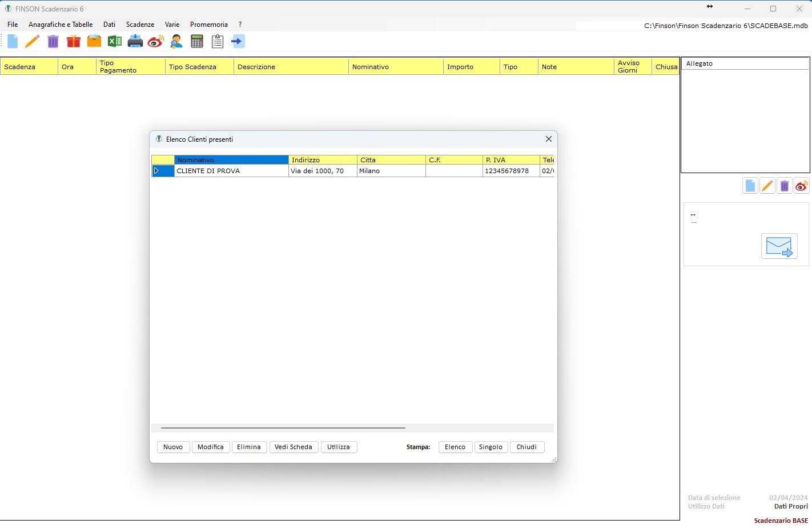Click the Via dei 1000, 70 cell
The width and height of the screenshot is (812, 528).
pos(323,171)
